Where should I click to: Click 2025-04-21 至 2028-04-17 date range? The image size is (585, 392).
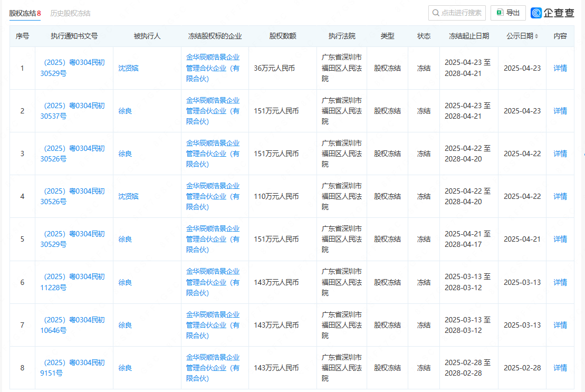(x=467, y=239)
